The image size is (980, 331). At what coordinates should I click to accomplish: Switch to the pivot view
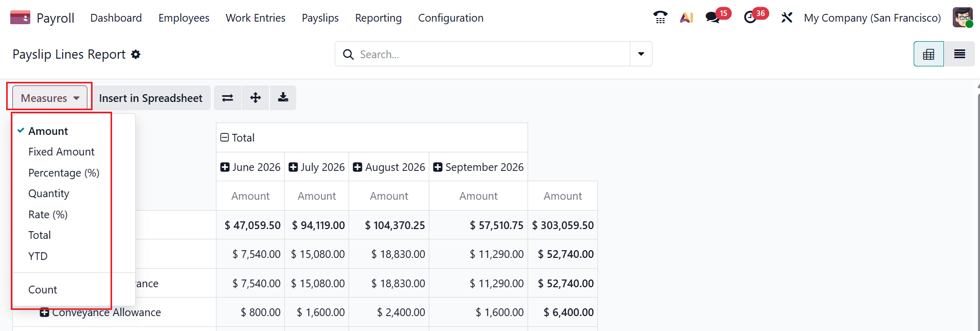tap(929, 54)
